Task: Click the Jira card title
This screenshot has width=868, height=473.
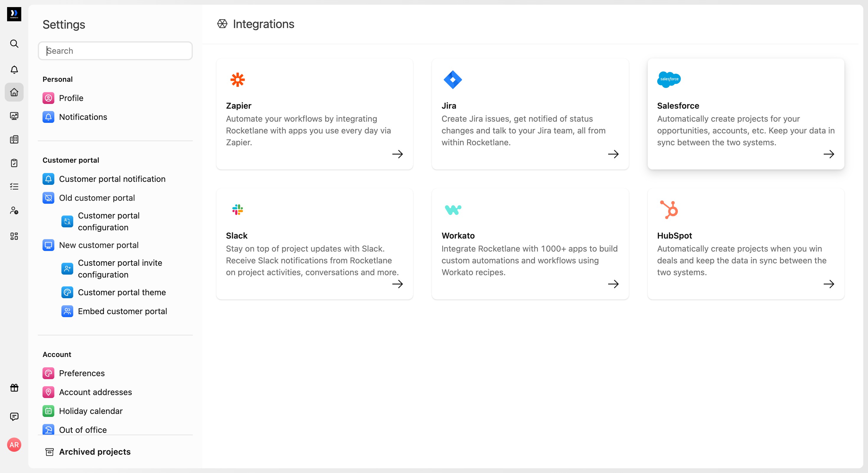Action: [x=449, y=106]
